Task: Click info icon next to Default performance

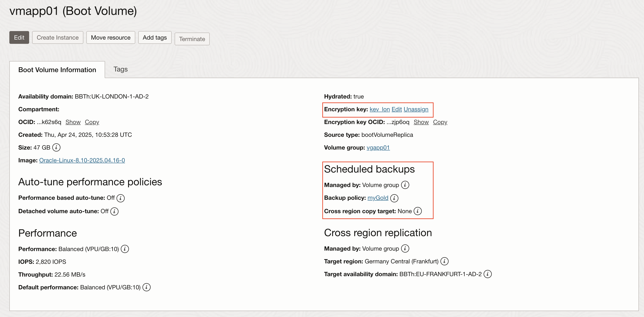Action: tap(147, 287)
